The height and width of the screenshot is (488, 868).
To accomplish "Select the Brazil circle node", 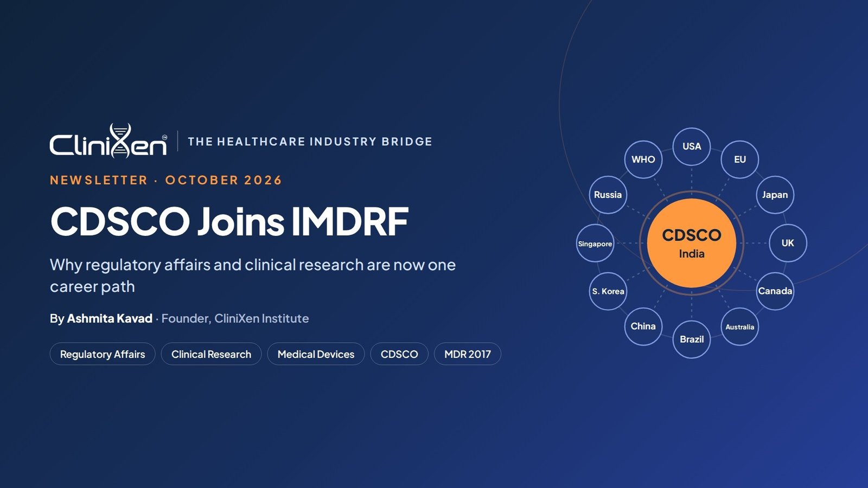I will [692, 339].
